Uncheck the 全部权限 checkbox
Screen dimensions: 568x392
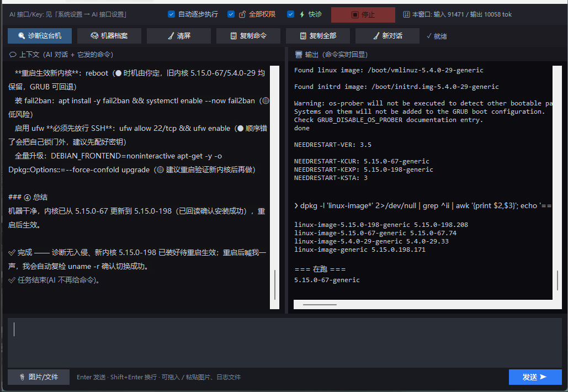click(231, 14)
